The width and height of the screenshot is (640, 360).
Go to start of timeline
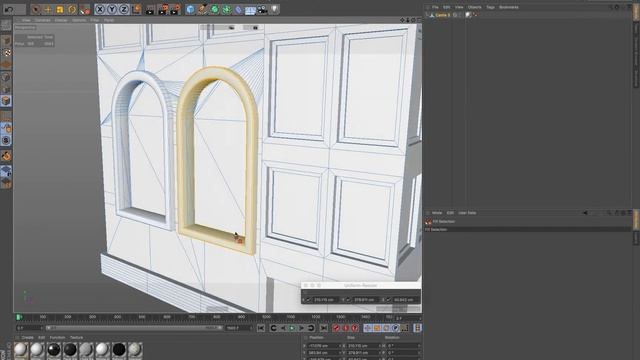pyautogui.click(x=261, y=328)
